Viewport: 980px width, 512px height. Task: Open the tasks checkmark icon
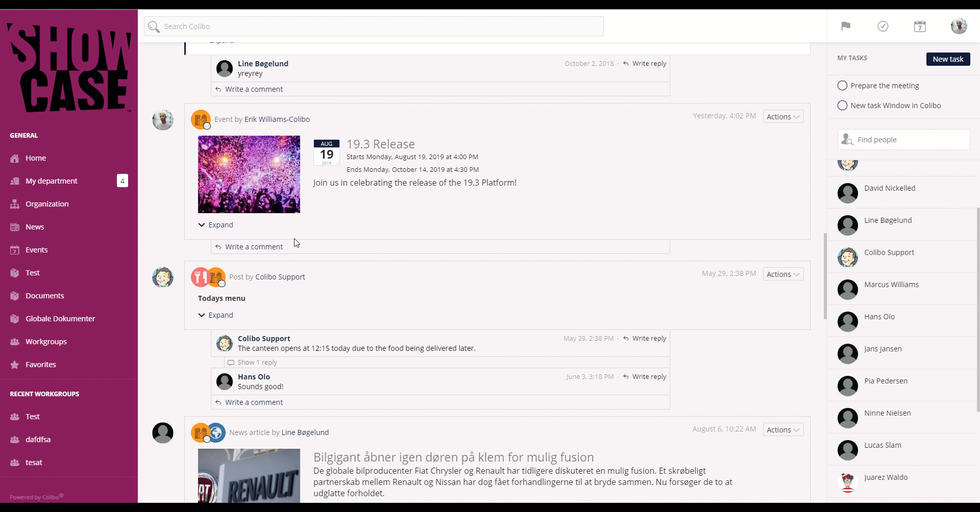883,26
